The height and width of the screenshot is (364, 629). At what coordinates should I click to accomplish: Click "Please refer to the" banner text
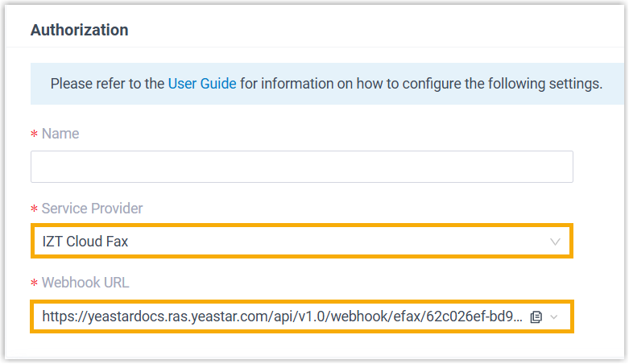coord(107,84)
